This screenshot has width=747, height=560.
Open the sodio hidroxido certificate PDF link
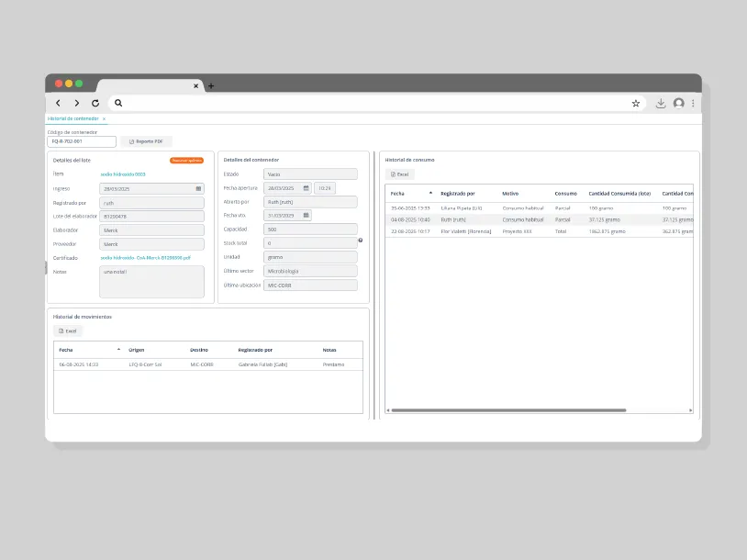click(x=145, y=258)
